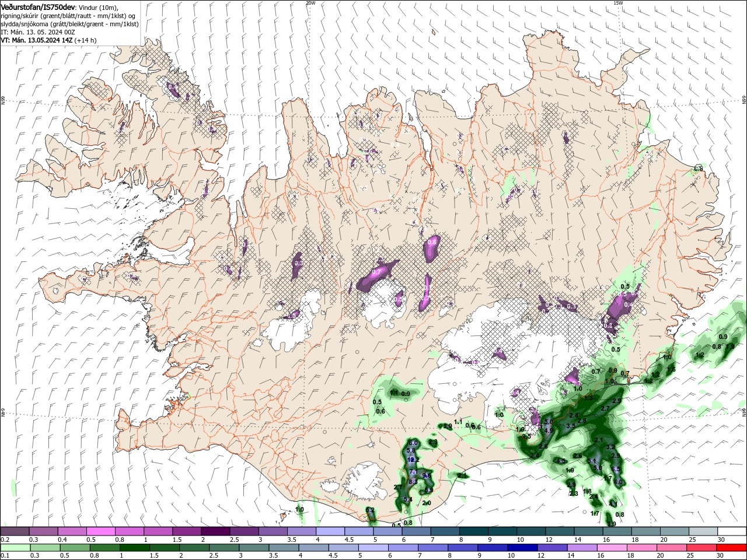This screenshot has width=747, height=560.
Task: Click the 12.2 rainfall value on the map
Action: coord(413,460)
